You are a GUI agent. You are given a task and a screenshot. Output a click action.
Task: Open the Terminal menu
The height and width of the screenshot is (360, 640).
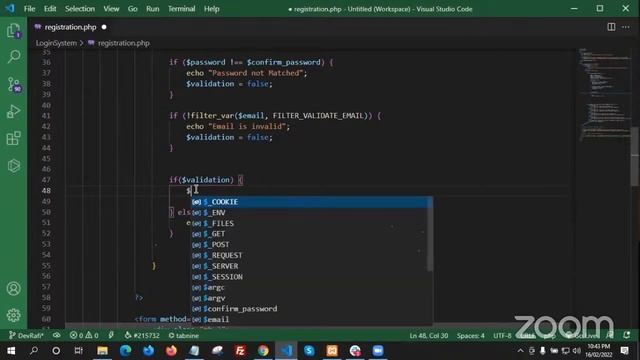182,9
